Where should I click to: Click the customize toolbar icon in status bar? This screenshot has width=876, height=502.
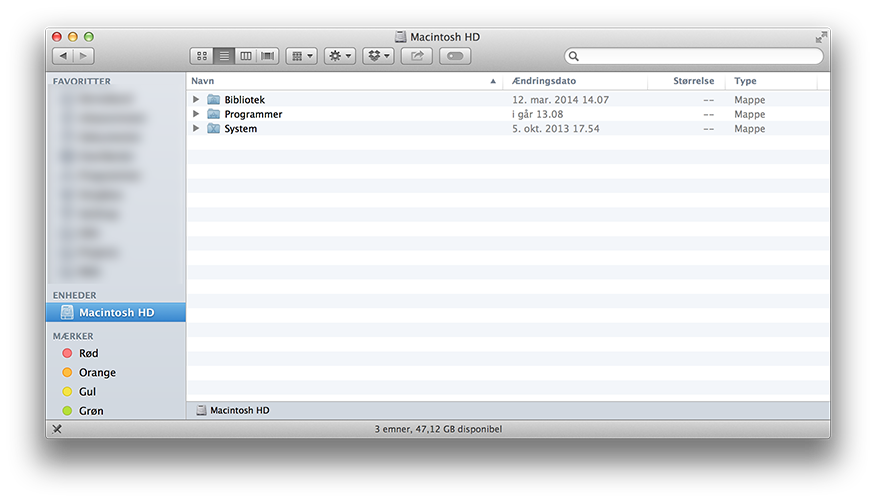point(57,429)
